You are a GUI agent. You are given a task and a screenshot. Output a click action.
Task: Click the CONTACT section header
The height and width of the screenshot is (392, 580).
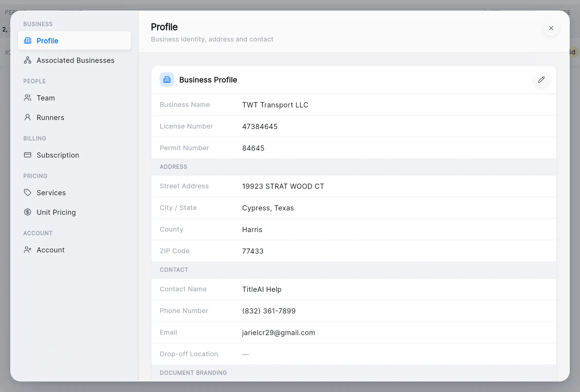pyautogui.click(x=174, y=270)
